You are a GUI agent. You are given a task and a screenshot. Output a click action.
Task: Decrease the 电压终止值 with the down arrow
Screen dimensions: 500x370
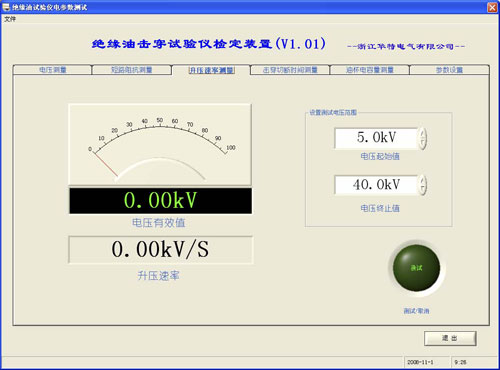423,190
